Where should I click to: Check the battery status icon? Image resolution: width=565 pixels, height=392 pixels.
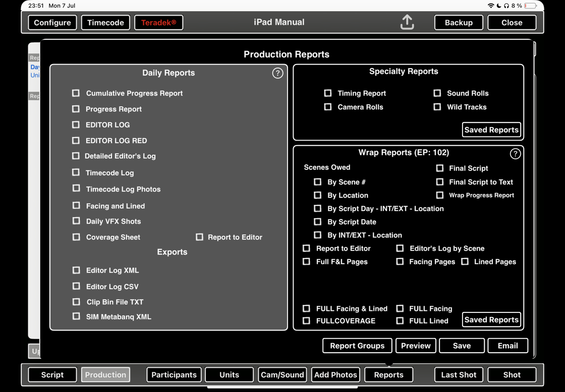pos(530,6)
